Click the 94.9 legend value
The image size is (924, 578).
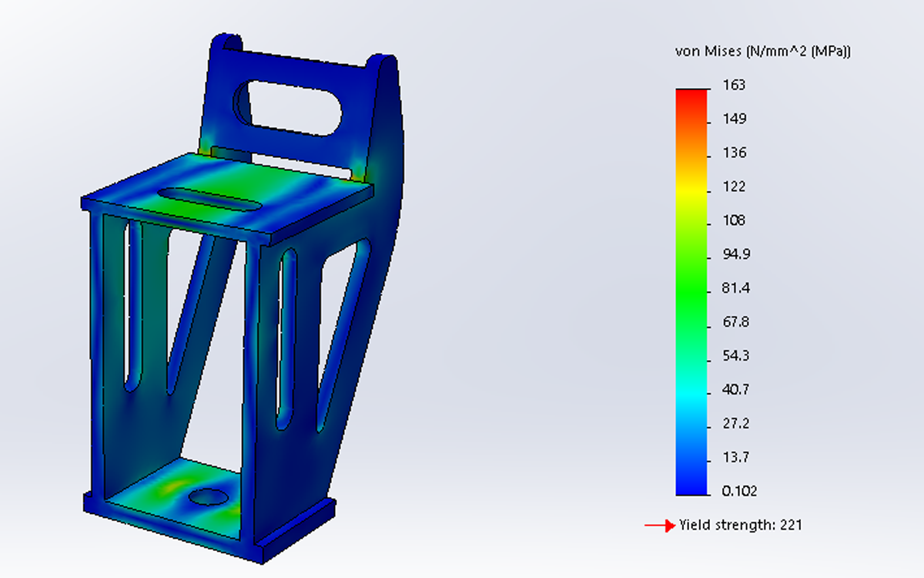[736, 254]
